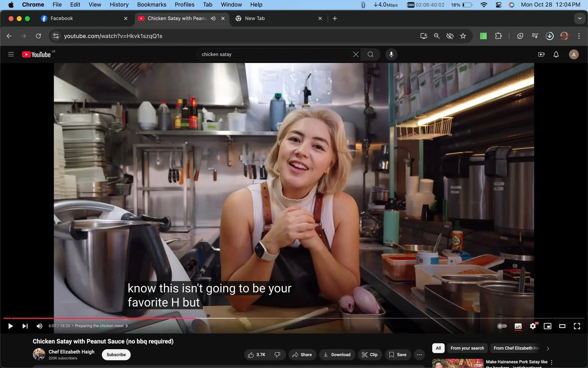Open a new browser tab
The width and height of the screenshot is (588, 368).
pos(335,18)
